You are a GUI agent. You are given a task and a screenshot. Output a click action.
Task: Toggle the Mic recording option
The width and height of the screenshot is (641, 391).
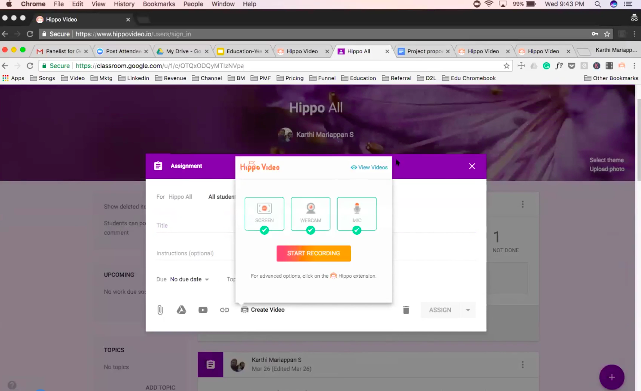tap(357, 214)
